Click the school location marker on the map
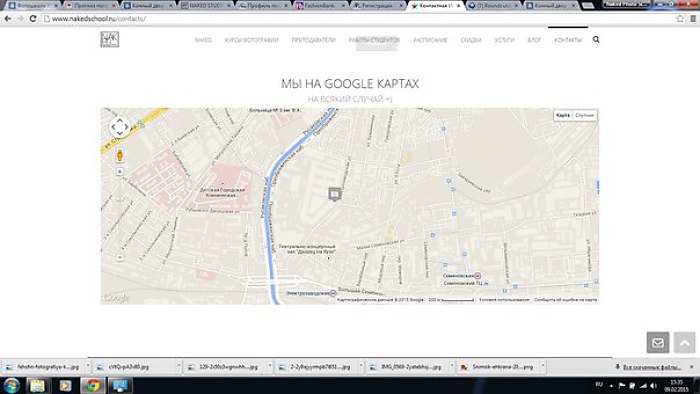 (335, 194)
